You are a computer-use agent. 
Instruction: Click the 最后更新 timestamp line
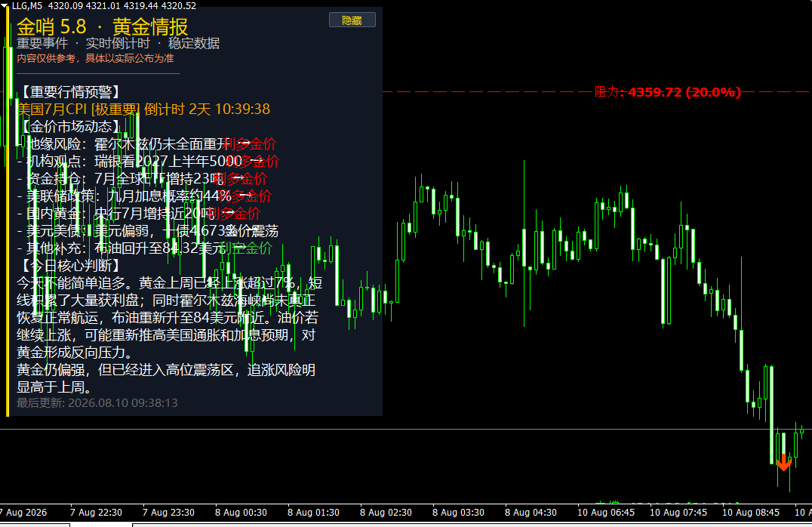click(x=97, y=403)
